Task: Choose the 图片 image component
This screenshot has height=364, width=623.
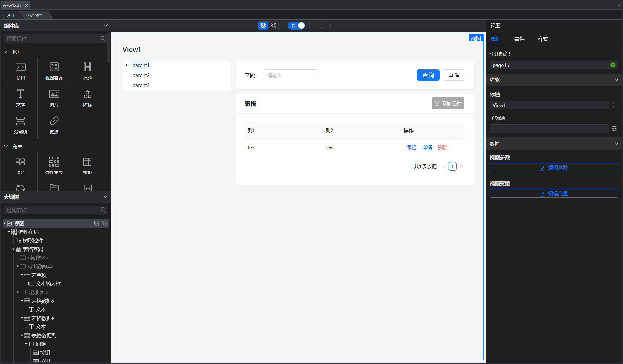Action: pos(54,98)
